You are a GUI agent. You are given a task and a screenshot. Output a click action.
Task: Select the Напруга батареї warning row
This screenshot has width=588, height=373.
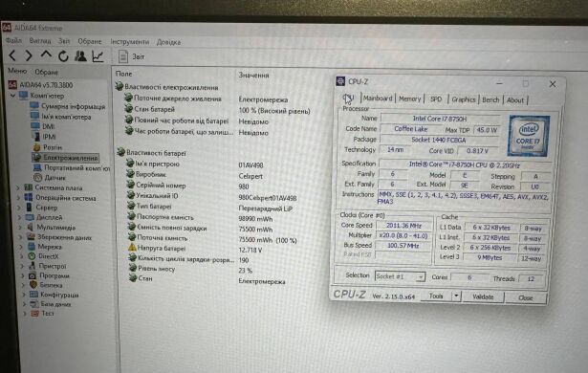[x=195, y=249]
